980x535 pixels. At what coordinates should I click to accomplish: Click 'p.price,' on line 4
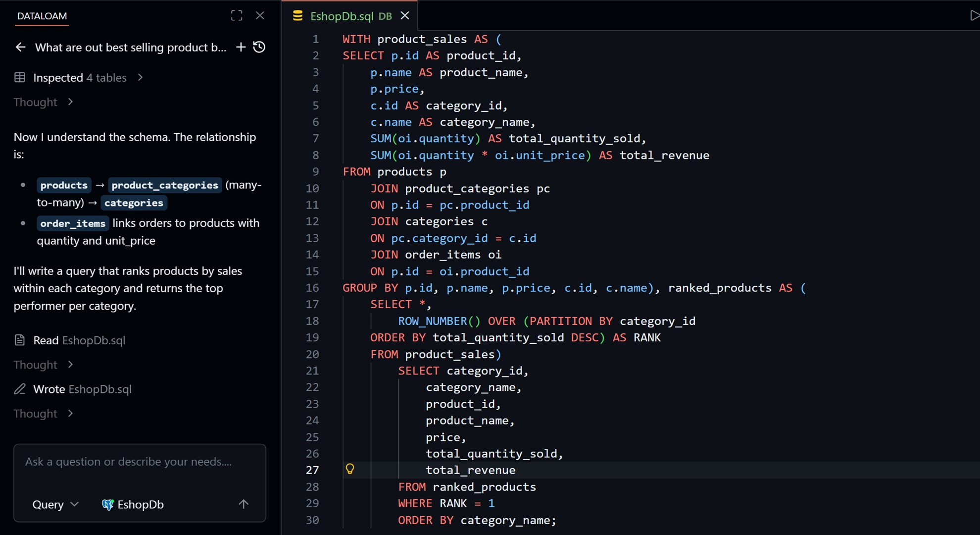coord(397,89)
